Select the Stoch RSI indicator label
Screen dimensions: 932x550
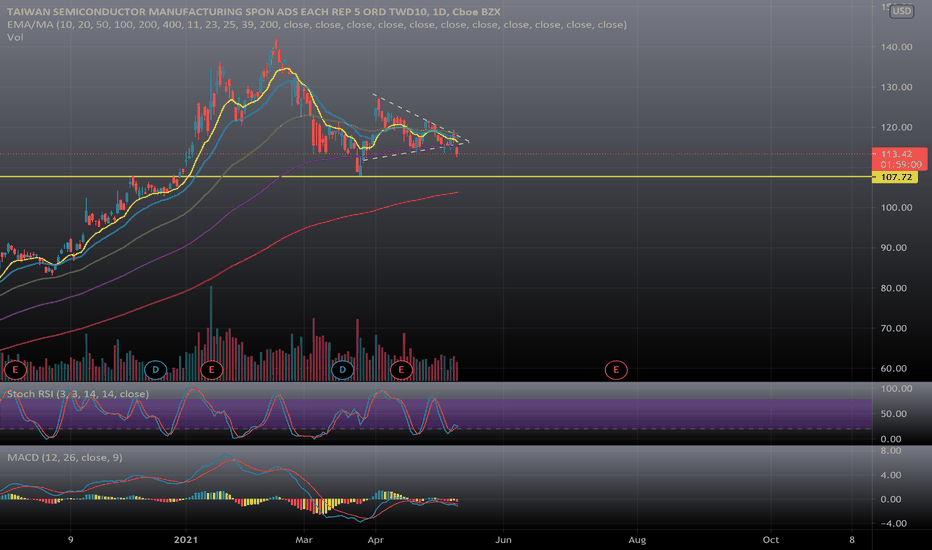pyautogui.click(x=78, y=394)
